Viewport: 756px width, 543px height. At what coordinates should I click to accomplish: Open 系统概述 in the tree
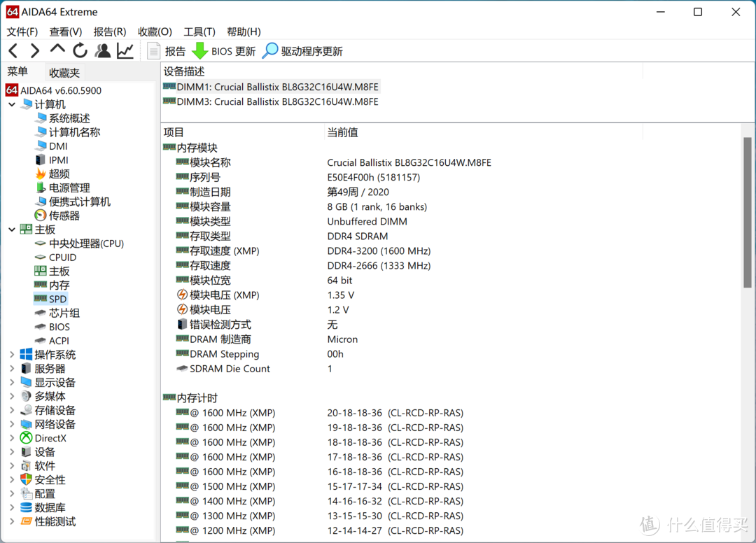[69, 118]
